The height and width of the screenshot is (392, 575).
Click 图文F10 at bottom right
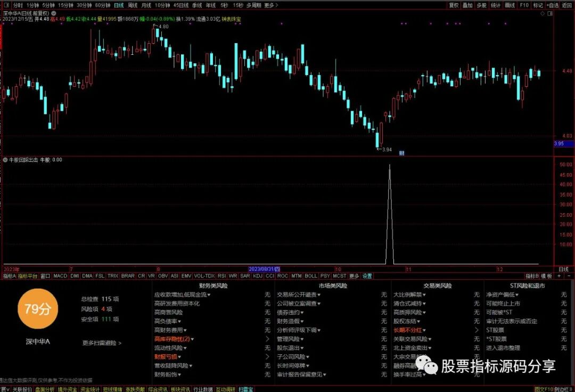544,389
